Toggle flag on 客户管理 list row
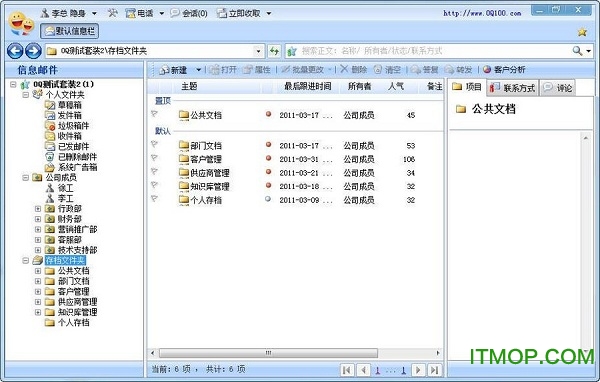The image size is (600, 382). (154, 158)
